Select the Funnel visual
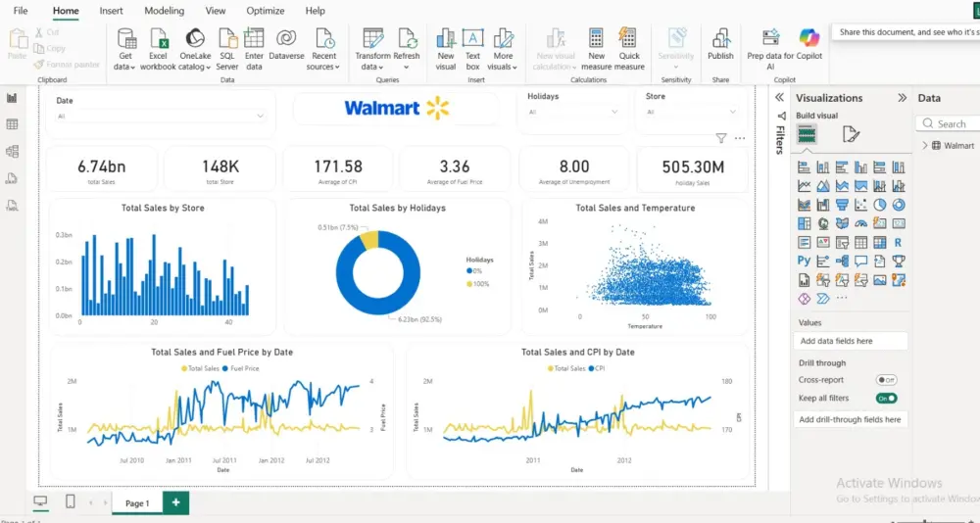Viewport: 980px width, 523px height. 842,205
